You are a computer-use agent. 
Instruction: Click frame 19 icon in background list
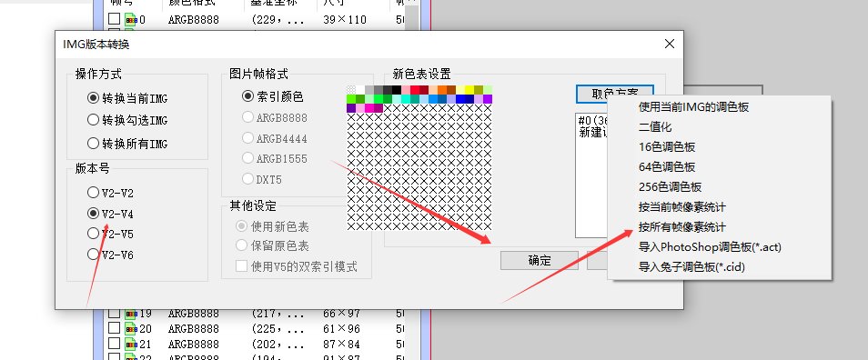pyautogui.click(x=131, y=314)
